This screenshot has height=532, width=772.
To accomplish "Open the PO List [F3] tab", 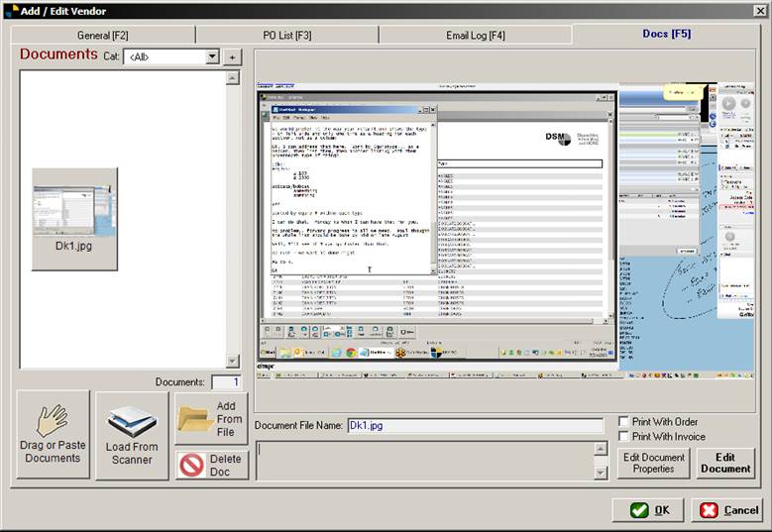I will [287, 36].
